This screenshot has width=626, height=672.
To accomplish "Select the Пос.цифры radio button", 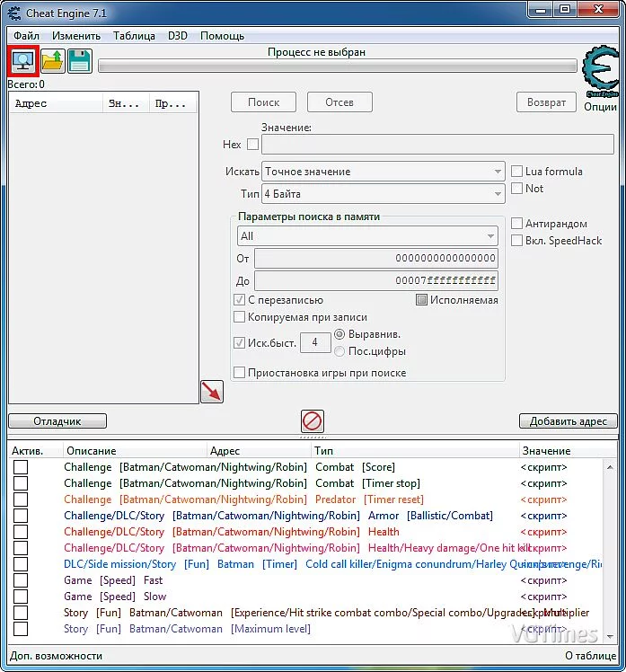I will 339,351.
